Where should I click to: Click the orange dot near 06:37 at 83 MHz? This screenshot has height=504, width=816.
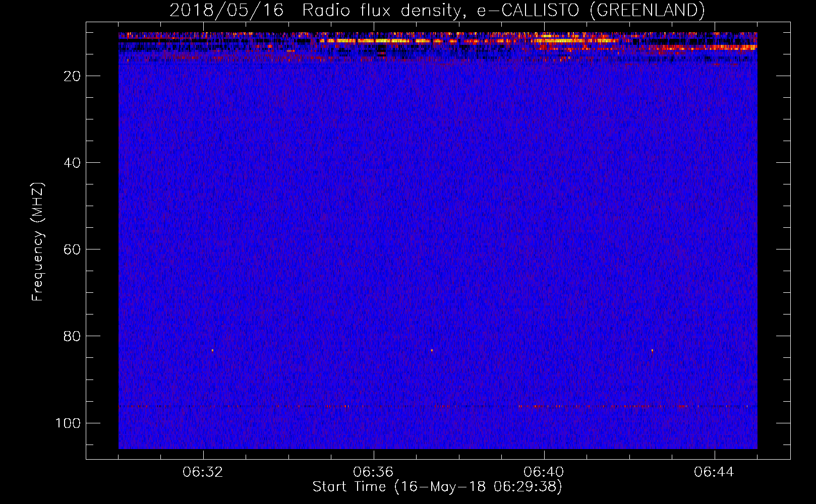[432, 350]
